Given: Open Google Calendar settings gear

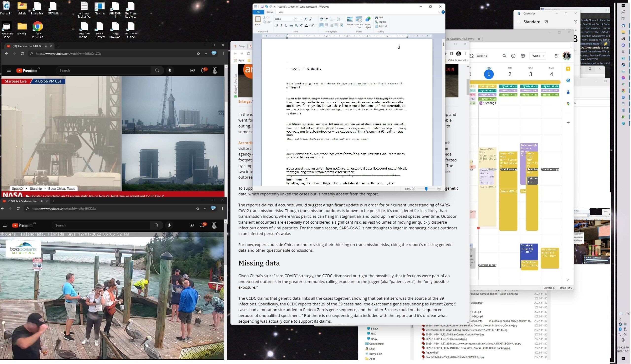Looking at the screenshot, I should pos(523,56).
